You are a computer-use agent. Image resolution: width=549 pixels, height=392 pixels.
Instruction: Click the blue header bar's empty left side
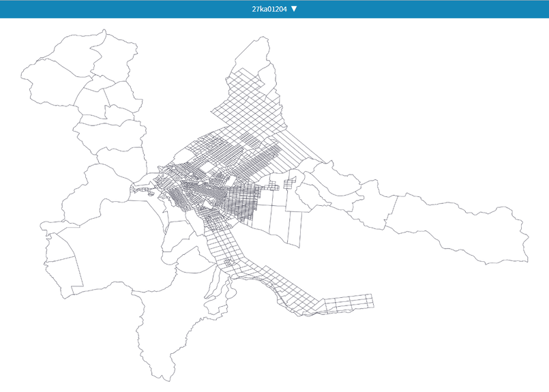[x=102, y=9]
